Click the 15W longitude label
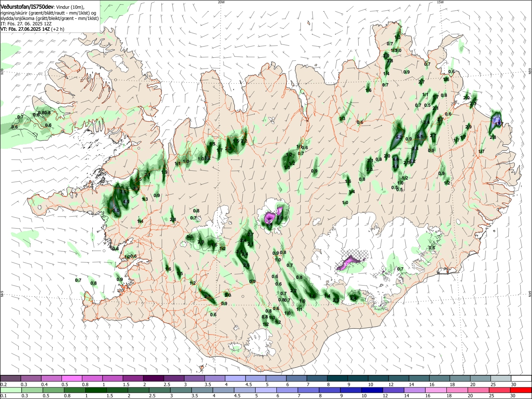 pyautogui.click(x=440, y=2)
